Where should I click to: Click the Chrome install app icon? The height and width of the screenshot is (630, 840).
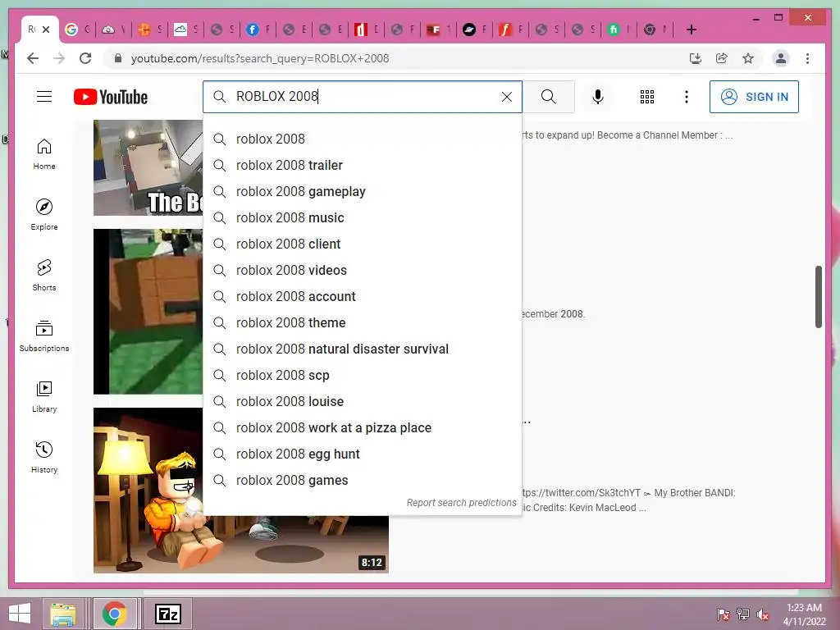(696, 58)
